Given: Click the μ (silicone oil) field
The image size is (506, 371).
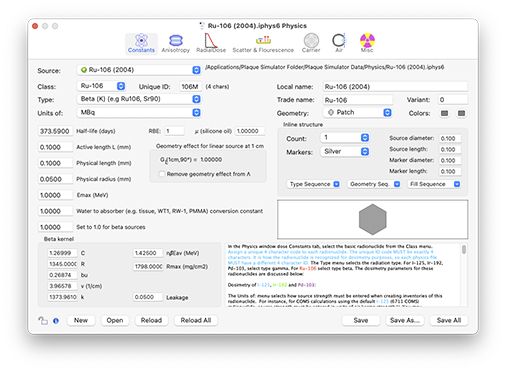Looking at the screenshot, I should tap(250, 131).
